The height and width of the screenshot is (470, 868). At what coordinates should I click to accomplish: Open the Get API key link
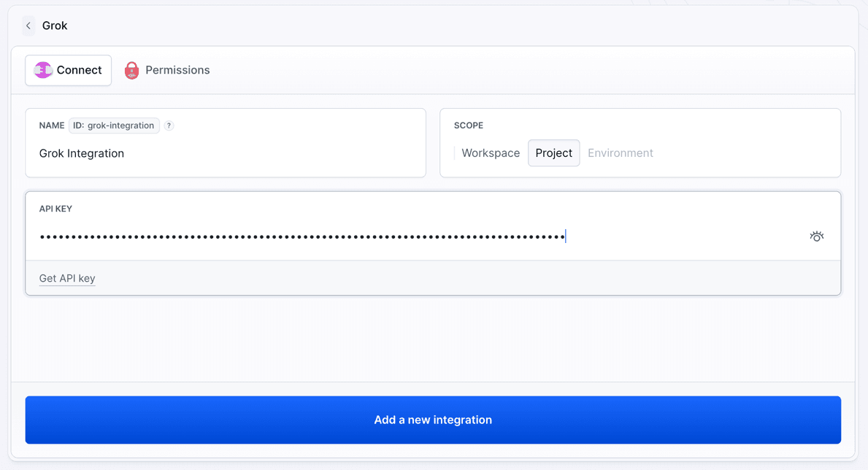pos(67,279)
